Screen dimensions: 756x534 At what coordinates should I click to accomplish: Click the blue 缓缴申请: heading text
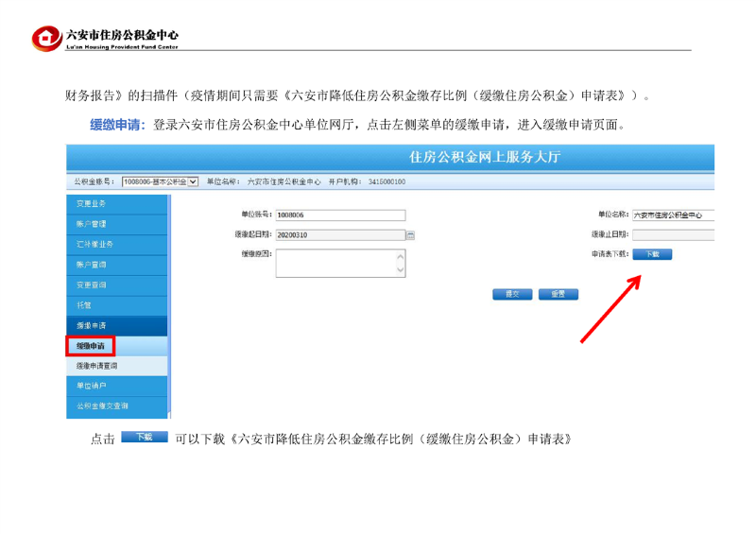(x=117, y=125)
